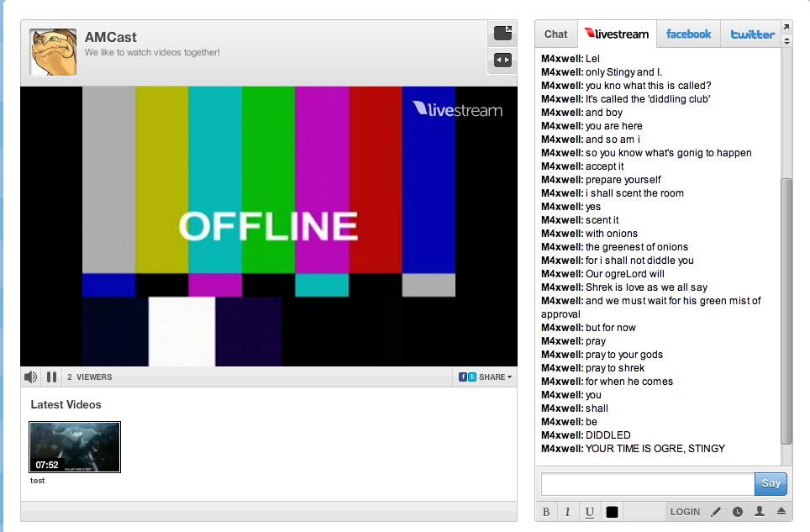
Task: Open the black chat text color swatch
Action: coord(612,511)
